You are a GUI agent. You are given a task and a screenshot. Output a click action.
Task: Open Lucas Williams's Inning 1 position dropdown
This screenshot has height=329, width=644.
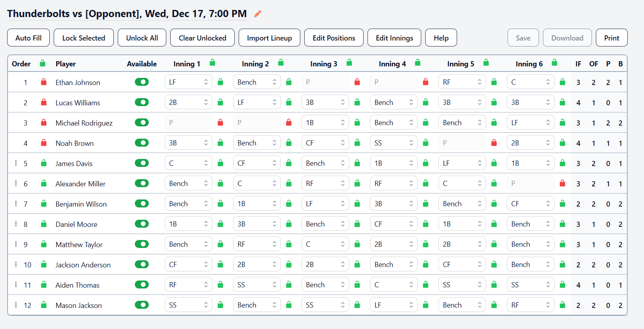click(188, 102)
